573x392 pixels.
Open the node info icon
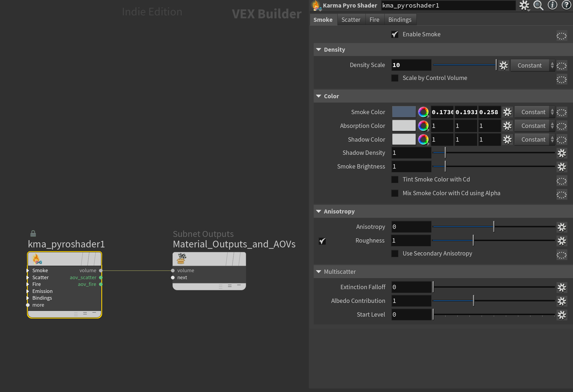[552, 5]
